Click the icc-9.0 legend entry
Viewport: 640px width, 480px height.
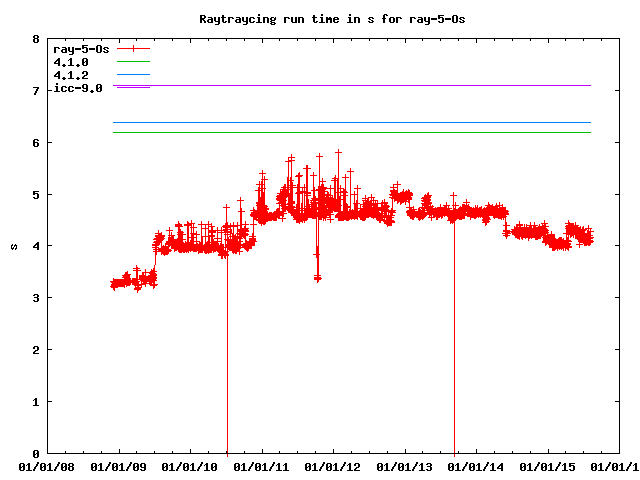78,88
